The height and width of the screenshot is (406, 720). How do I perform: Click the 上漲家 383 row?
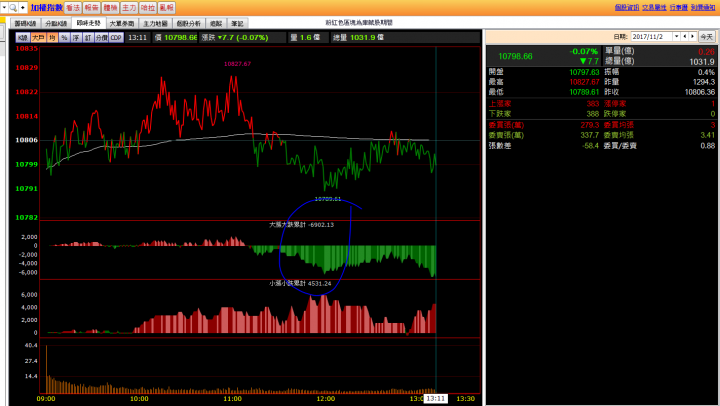(544, 104)
